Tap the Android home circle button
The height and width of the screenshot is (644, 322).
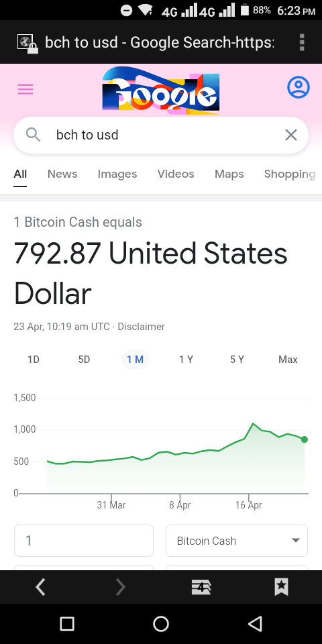click(x=161, y=624)
